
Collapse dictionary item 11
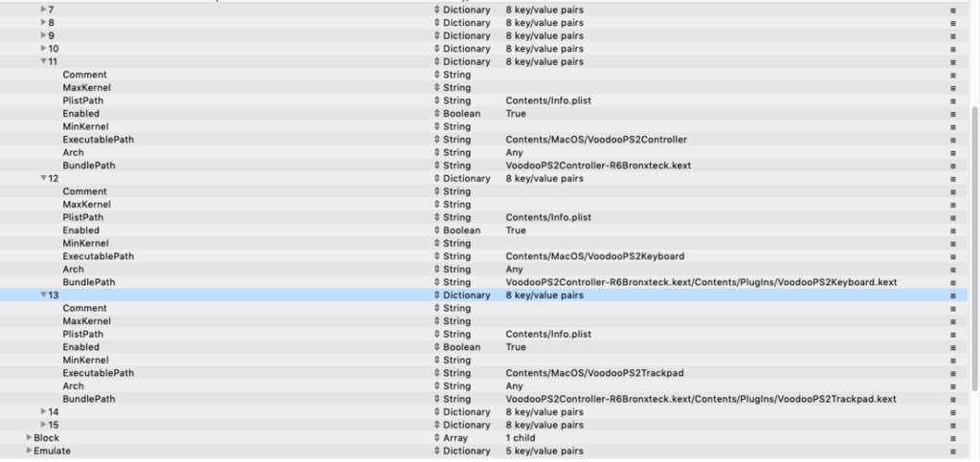point(43,62)
